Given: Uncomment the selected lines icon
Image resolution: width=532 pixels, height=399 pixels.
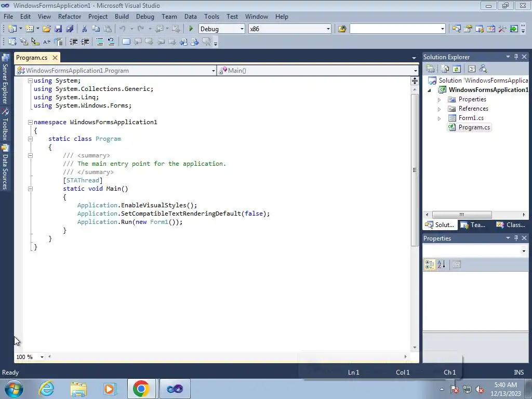Looking at the screenshot, I should pos(111,42).
